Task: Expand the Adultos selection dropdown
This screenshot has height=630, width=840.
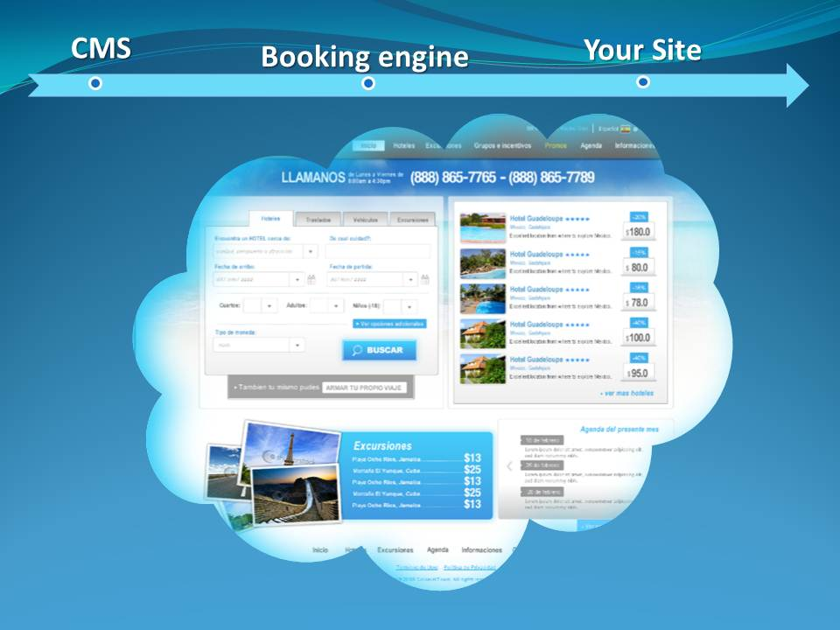Action: tap(336, 306)
